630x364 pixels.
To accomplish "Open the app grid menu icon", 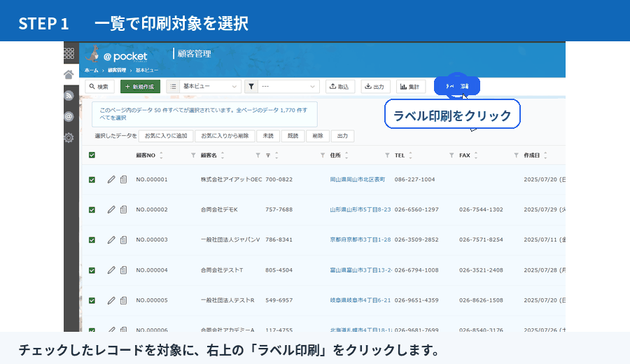I will (69, 53).
